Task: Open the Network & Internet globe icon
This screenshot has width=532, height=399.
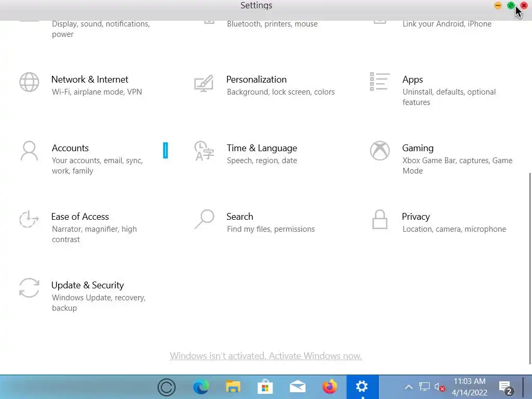Action: point(29,82)
